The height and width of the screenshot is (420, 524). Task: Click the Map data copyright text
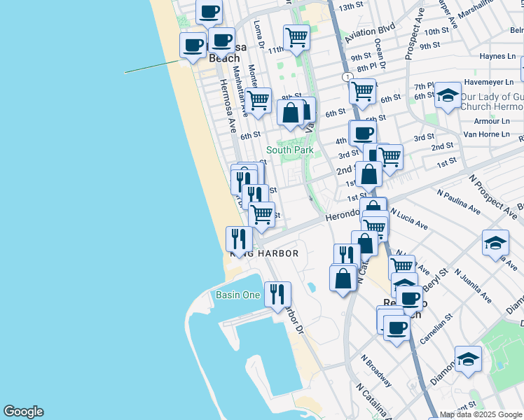click(x=481, y=414)
